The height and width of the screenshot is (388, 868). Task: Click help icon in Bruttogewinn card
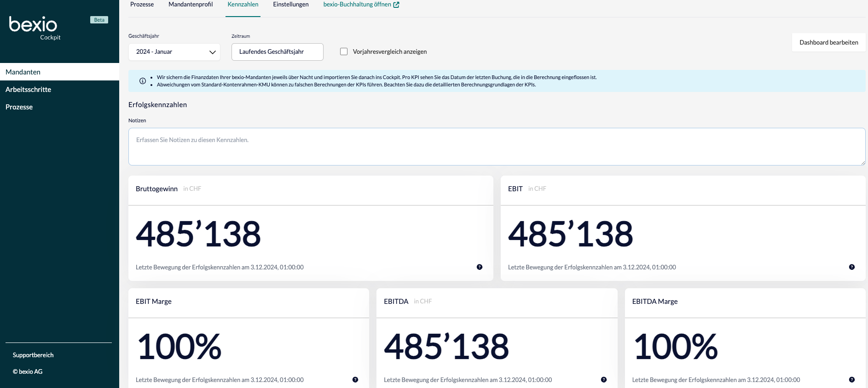coord(479,267)
